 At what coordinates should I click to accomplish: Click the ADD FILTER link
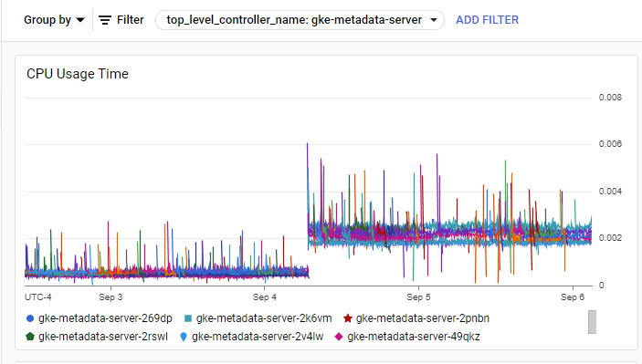click(x=488, y=20)
